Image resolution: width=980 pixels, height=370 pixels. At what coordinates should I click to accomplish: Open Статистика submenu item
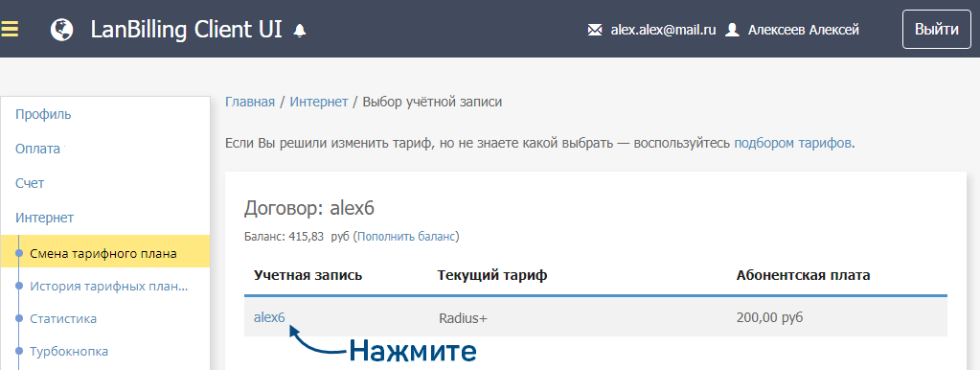coord(63,319)
